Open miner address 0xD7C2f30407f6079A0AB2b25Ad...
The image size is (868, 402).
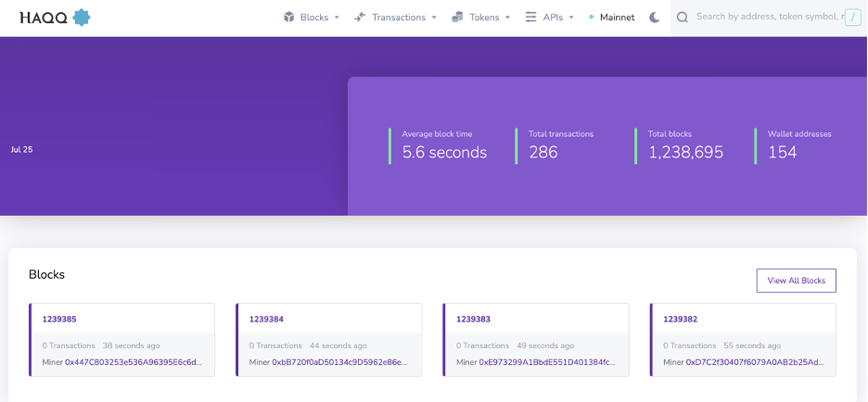coord(755,362)
